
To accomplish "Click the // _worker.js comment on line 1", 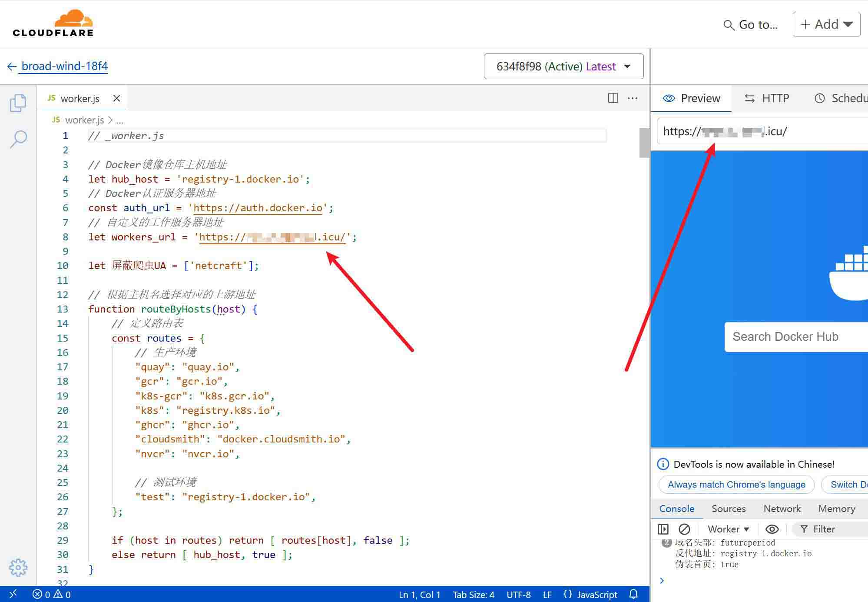I will click(x=126, y=136).
